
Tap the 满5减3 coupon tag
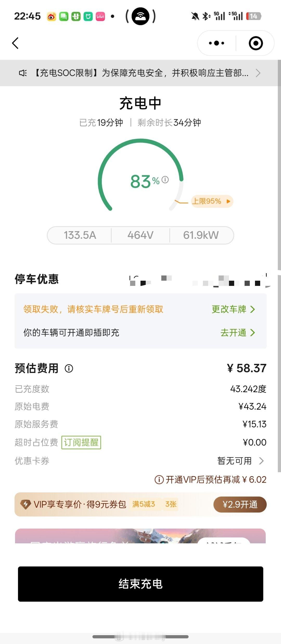144,504
